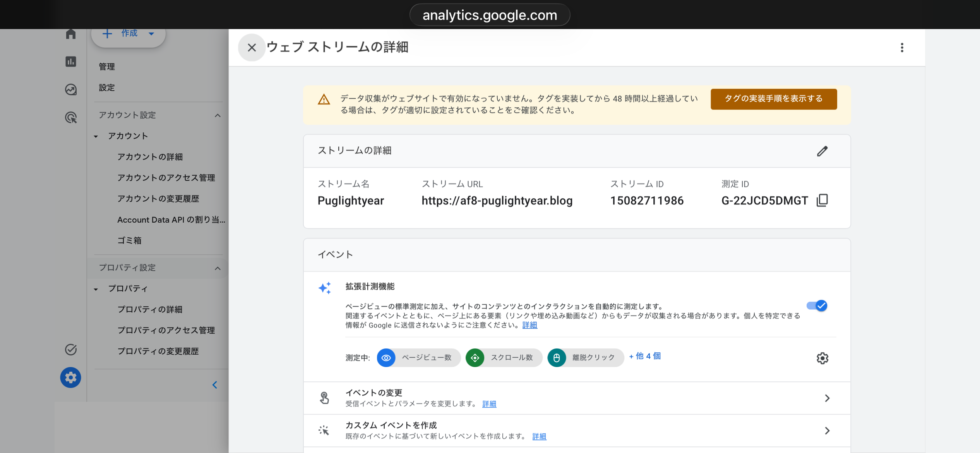Open enhanced measurement gear settings

tap(822, 358)
